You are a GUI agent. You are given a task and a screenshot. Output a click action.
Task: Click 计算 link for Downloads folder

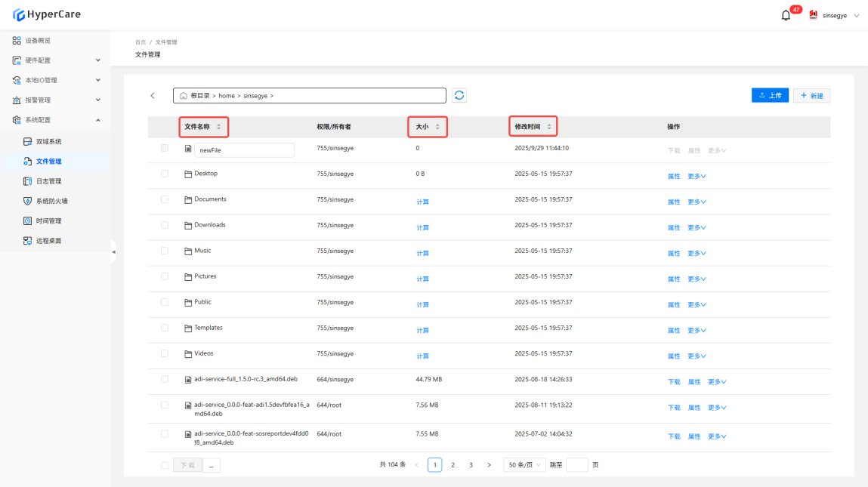click(x=422, y=228)
